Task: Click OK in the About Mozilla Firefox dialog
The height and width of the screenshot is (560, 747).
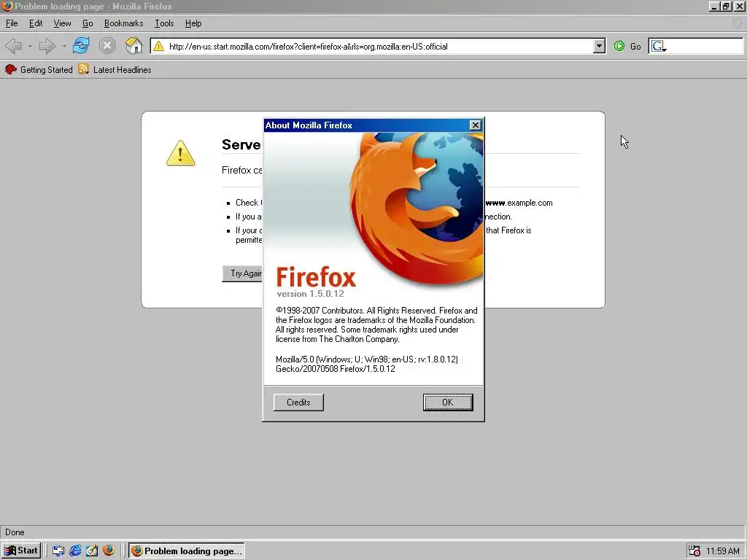Action: click(x=448, y=402)
